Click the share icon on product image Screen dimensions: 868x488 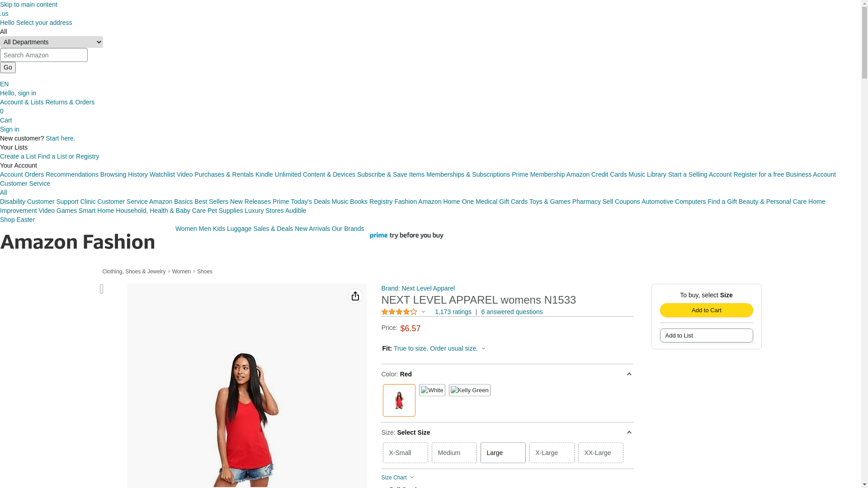pyautogui.click(x=355, y=296)
